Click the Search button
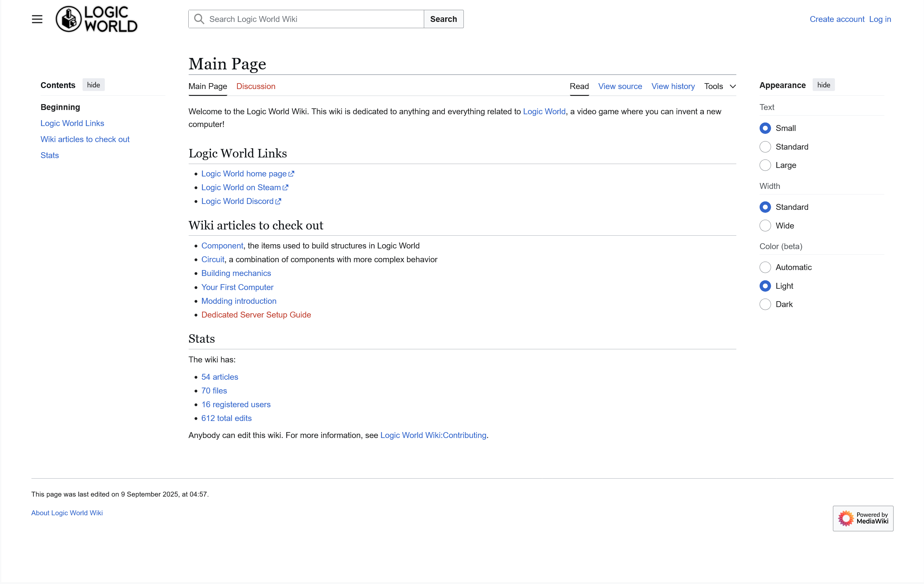This screenshot has height=584, width=924. (443, 19)
